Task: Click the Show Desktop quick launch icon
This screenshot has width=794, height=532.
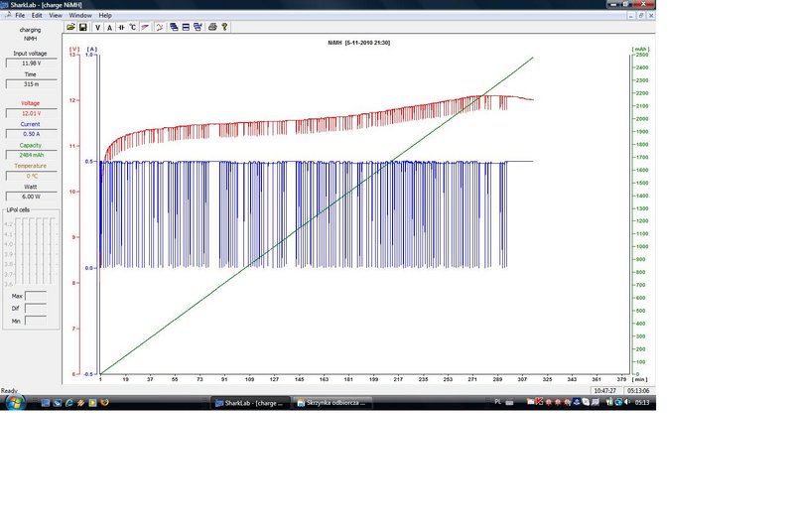Action: point(45,403)
